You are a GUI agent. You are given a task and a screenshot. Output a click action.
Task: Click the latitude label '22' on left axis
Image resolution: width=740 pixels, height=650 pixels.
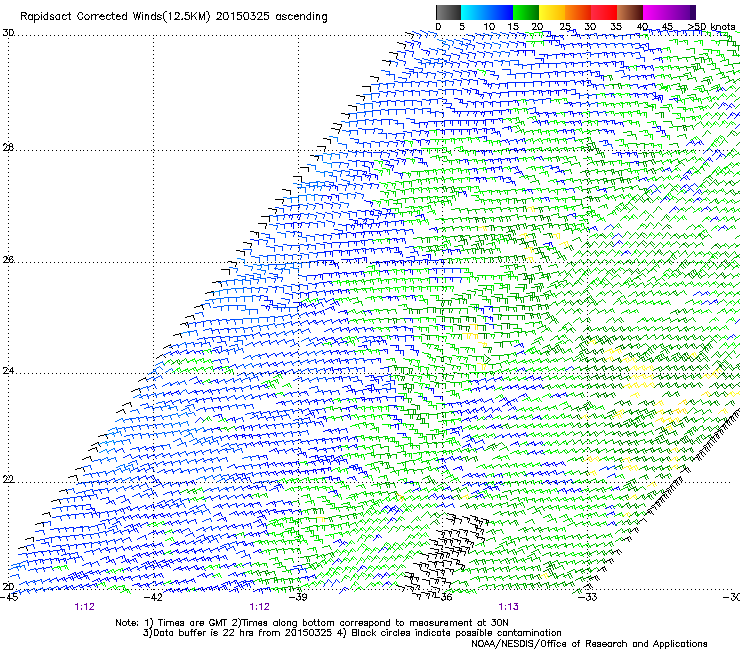tap(8, 480)
